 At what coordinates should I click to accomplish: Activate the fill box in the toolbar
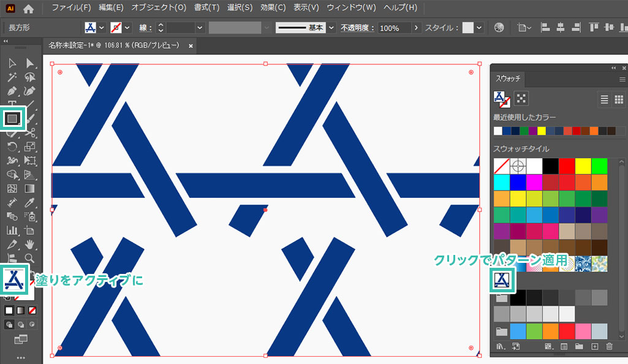pos(13,279)
